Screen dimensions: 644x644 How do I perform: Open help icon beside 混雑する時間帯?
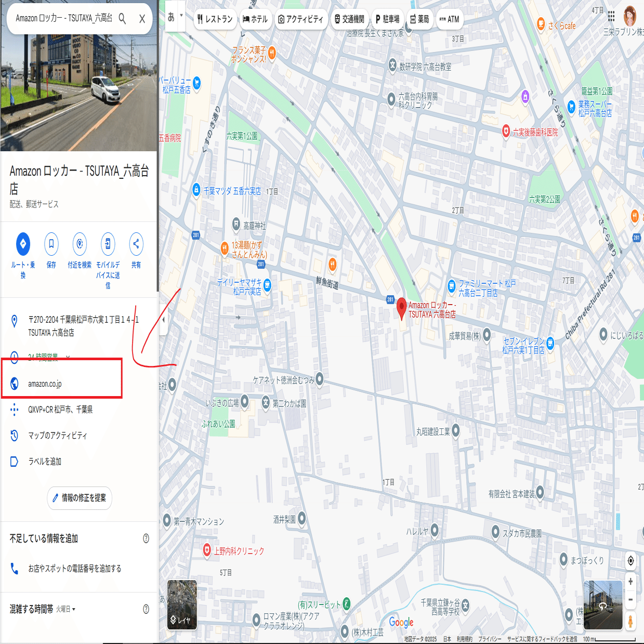(x=146, y=609)
